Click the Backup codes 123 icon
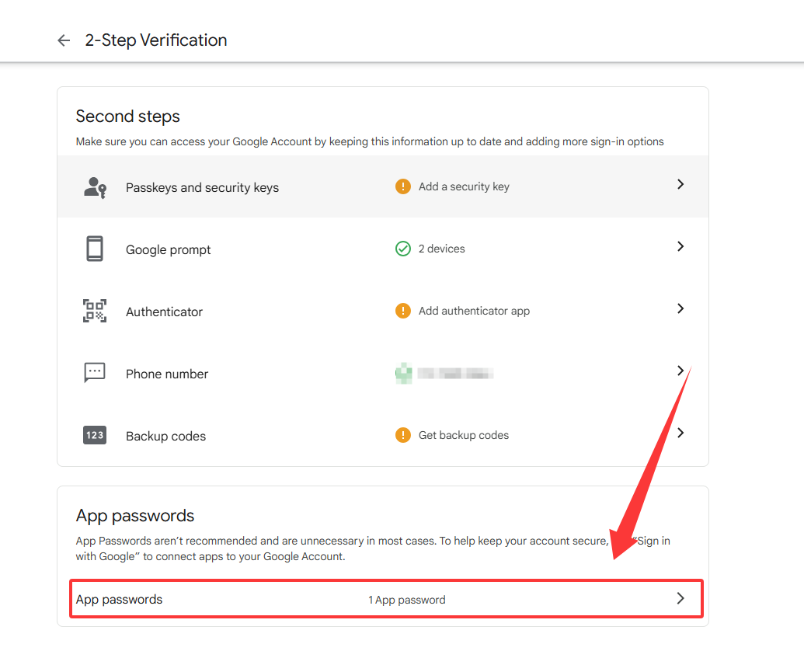 (x=95, y=435)
